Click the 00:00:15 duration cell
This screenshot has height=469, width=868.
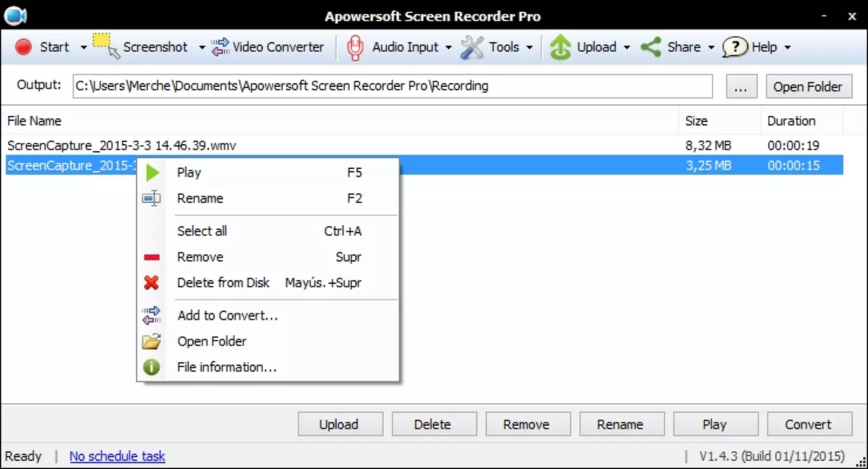794,165
